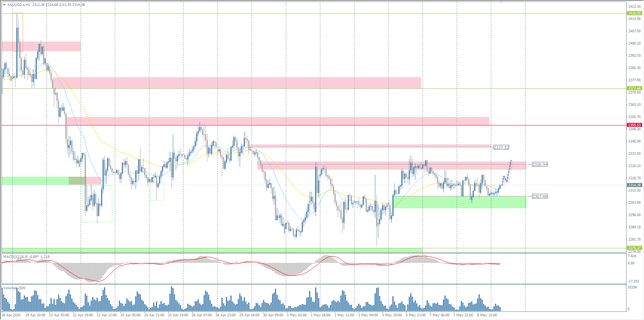
Task: Click the 2289.10 price scale value
Action: 634,227
